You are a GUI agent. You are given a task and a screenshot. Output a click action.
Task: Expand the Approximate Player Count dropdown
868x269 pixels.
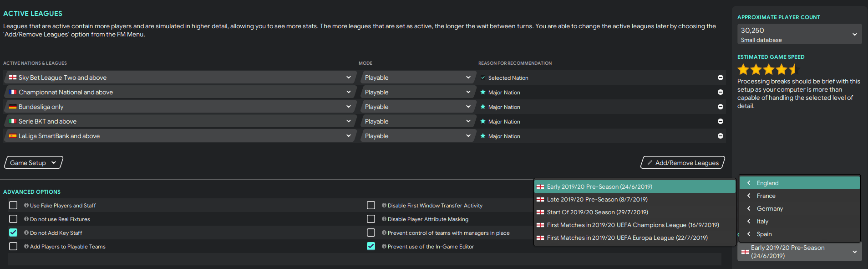tap(799, 34)
